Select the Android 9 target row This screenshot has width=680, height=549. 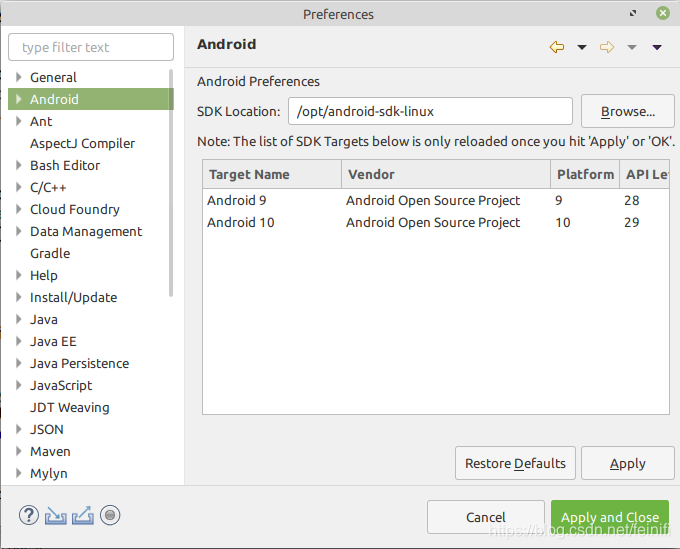[x=436, y=200]
